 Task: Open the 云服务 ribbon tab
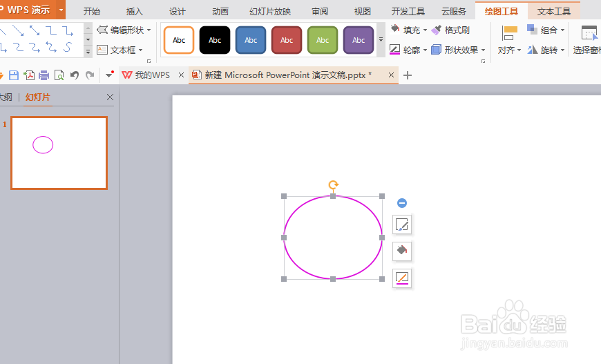pos(453,12)
